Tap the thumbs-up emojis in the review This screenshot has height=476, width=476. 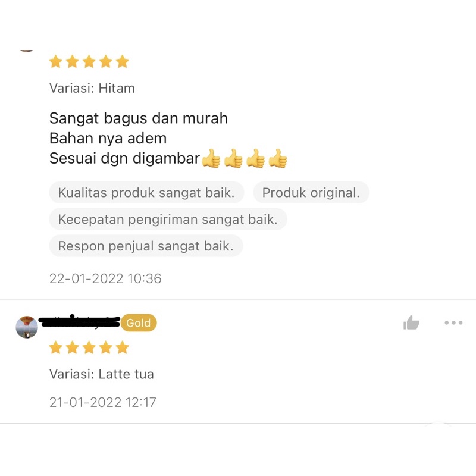click(x=244, y=158)
